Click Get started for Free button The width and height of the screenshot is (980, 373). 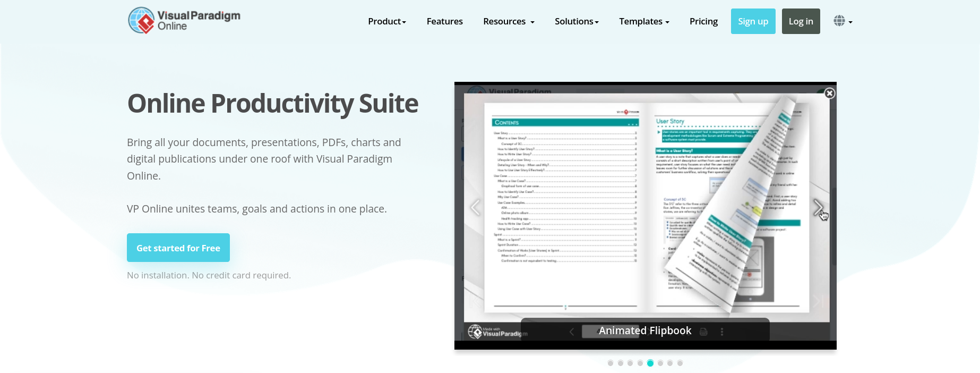[x=178, y=248]
